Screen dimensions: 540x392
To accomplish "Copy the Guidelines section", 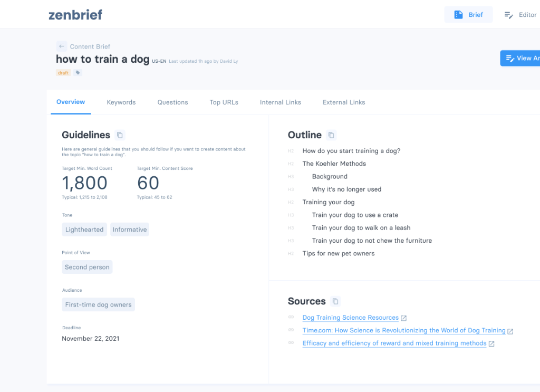I will (120, 135).
